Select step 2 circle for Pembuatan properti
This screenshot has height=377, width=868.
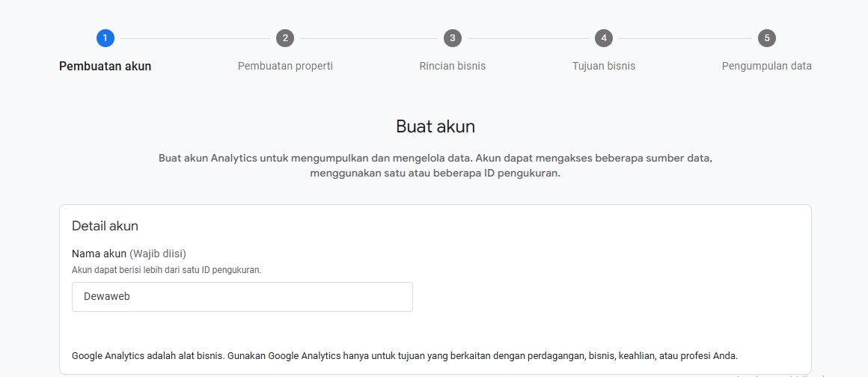[285, 38]
